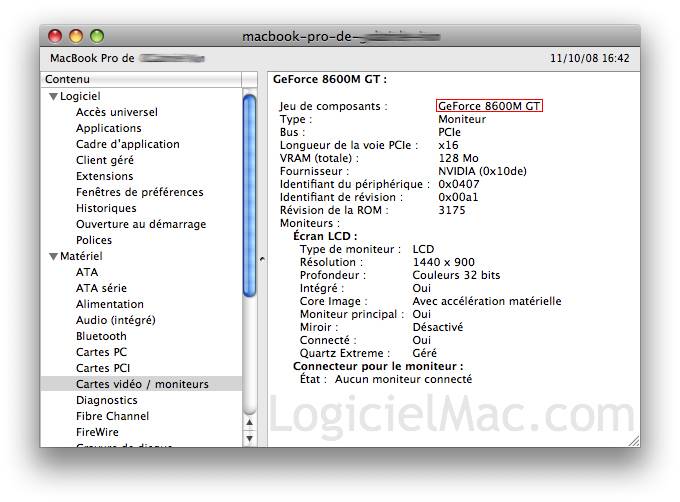Open the Polices entry

94,240
